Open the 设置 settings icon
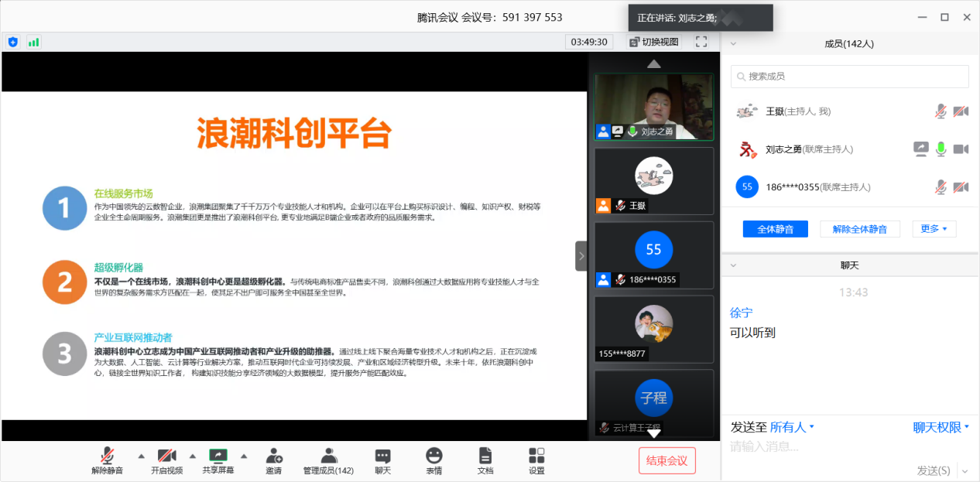980x482 pixels. 536,456
